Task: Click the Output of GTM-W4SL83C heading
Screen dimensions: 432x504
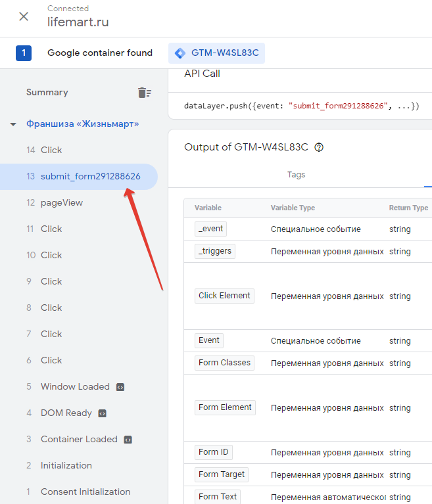Action: tap(246, 147)
